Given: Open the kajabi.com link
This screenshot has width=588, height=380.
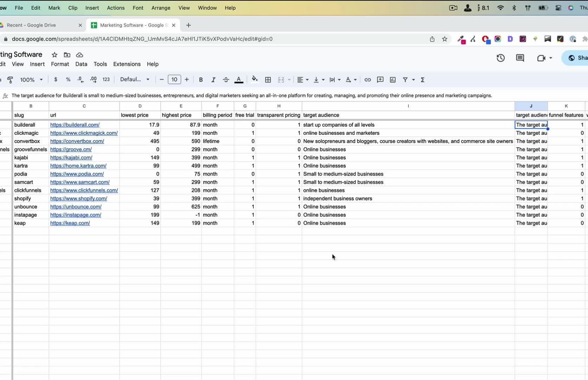Looking at the screenshot, I should point(71,158).
